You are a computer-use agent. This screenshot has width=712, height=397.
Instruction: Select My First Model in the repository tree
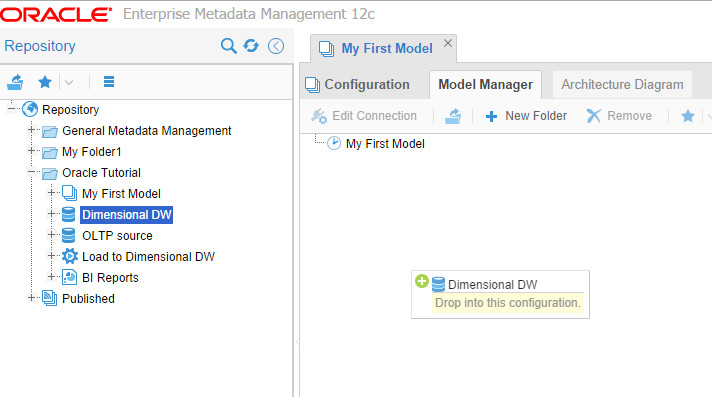pos(121,194)
